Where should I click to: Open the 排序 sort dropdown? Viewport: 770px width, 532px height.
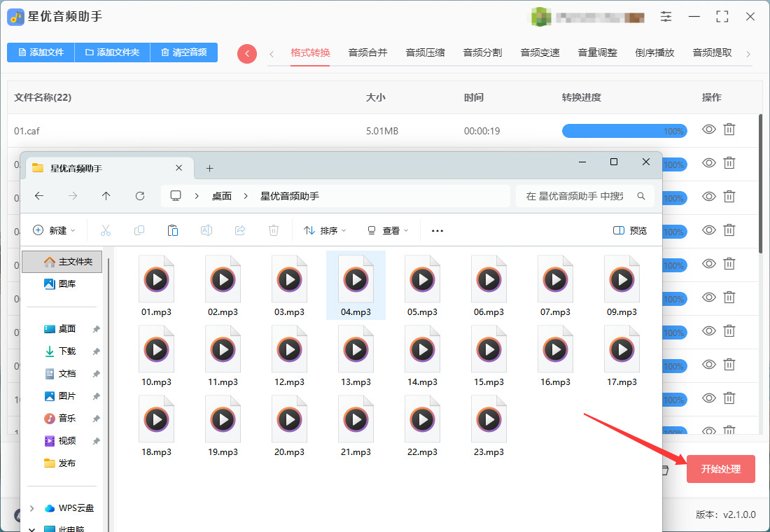[325, 230]
